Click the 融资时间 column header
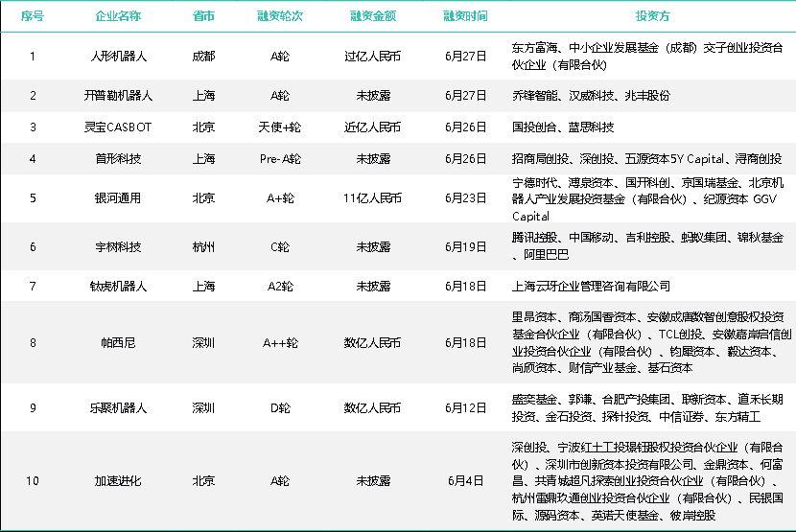 [465, 16]
